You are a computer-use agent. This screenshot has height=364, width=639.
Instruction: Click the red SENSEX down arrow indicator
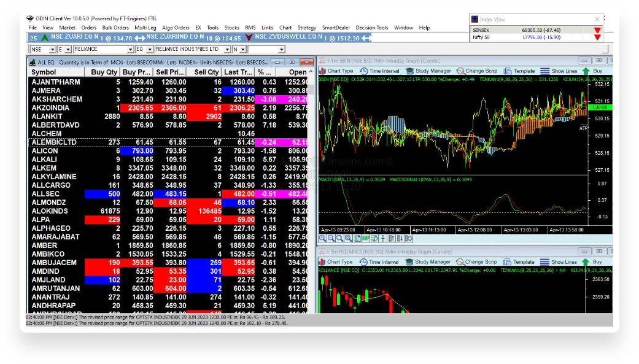click(x=597, y=29)
